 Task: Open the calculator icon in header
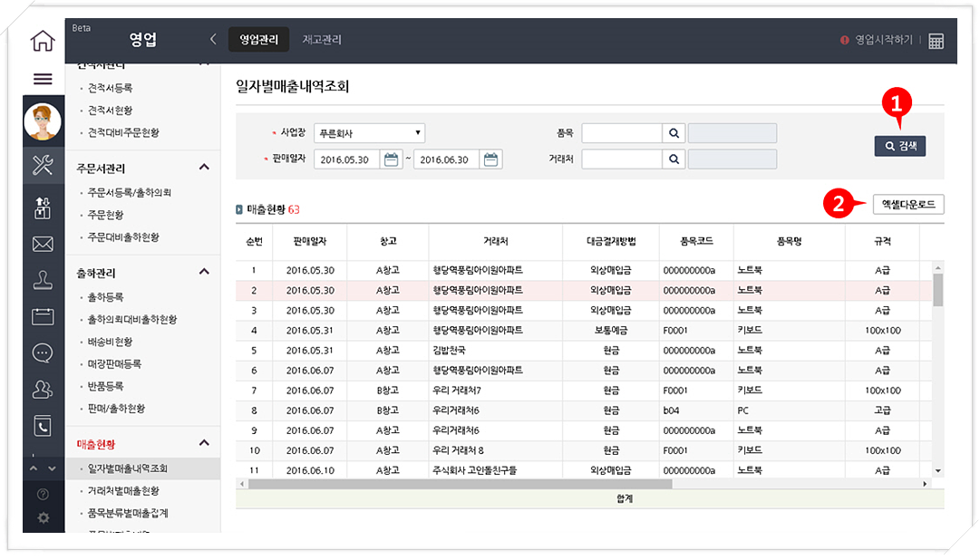pos(936,42)
